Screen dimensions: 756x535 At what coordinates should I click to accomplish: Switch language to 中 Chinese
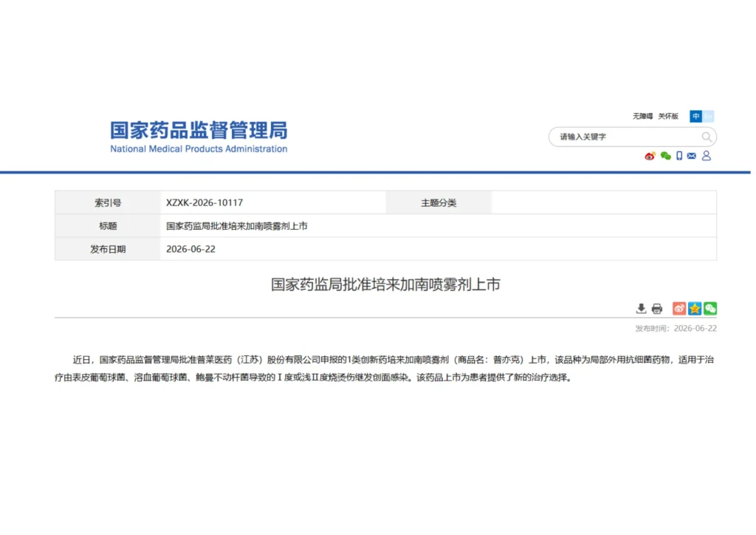pyautogui.click(x=695, y=116)
